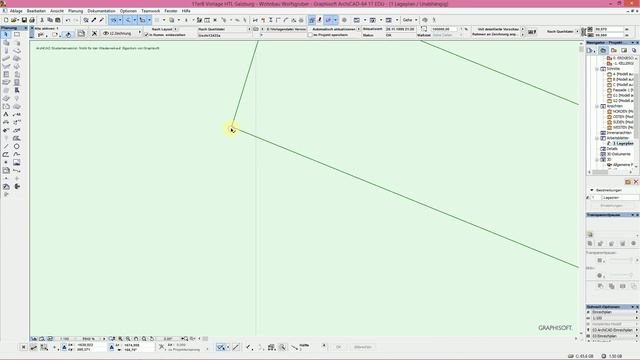Screen dimensions: 640x360
Task: Toggle the 'In Rahmen einbetten' checkbox
Action: (x=146, y=35)
